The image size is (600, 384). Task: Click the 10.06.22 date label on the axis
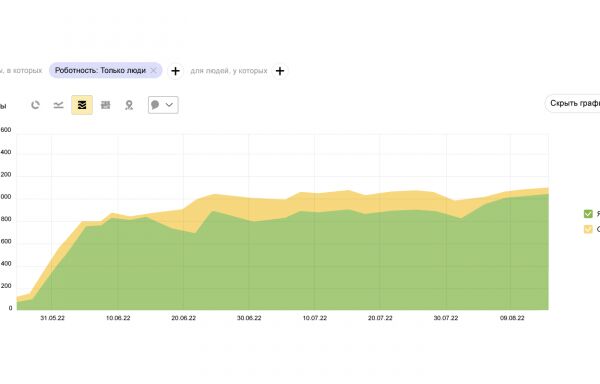[x=118, y=318]
